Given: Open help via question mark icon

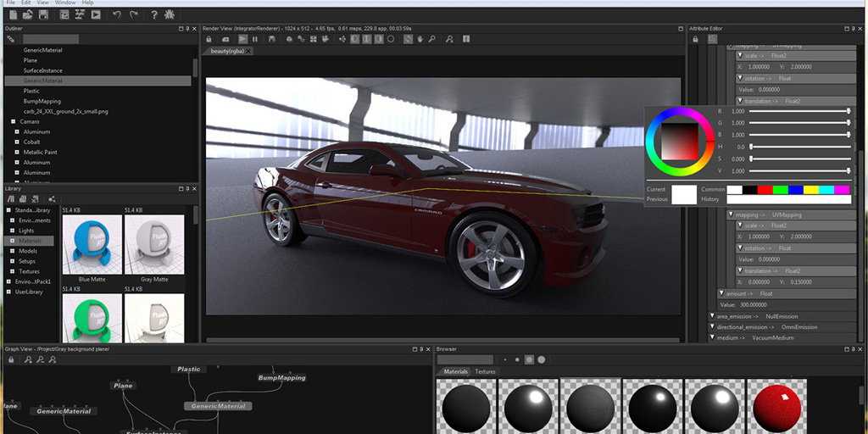Looking at the screenshot, I should 154,15.
